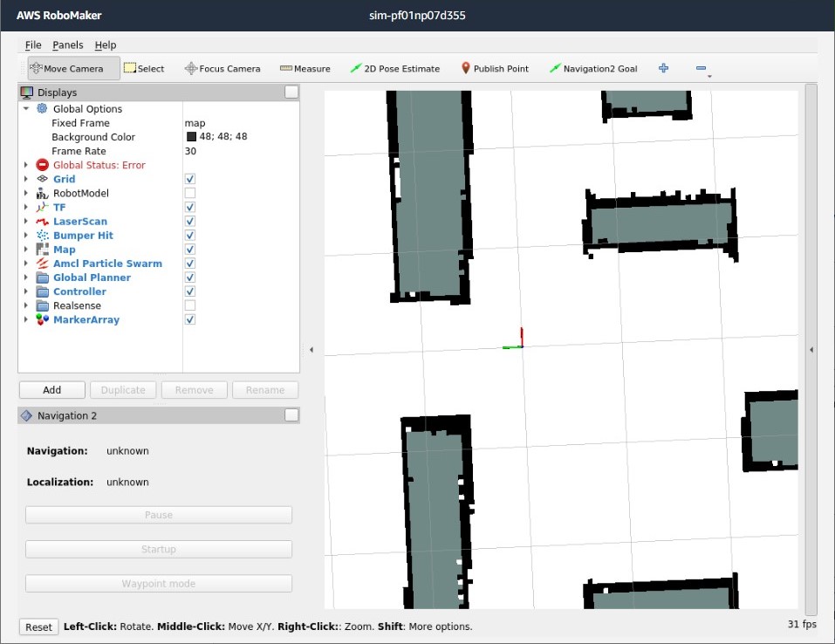This screenshot has width=835, height=644.
Task: Hide the Map display via its checkbox
Action: click(190, 250)
